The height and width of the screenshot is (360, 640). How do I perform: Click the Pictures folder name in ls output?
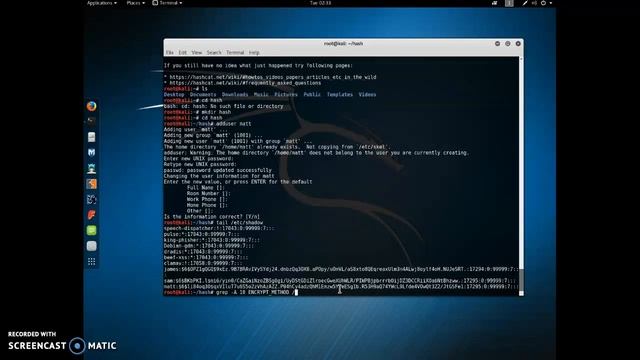click(x=286, y=95)
